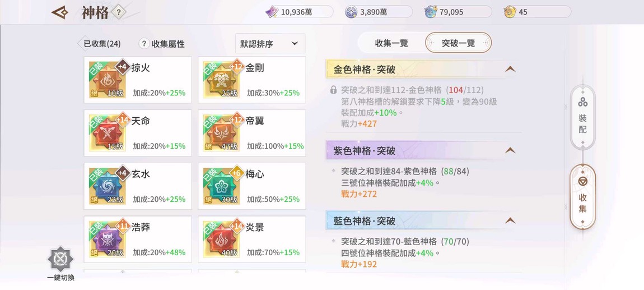The height and width of the screenshot is (290, 644).
Task: Switch to the 收集一覽 tab
Action: pos(391,43)
